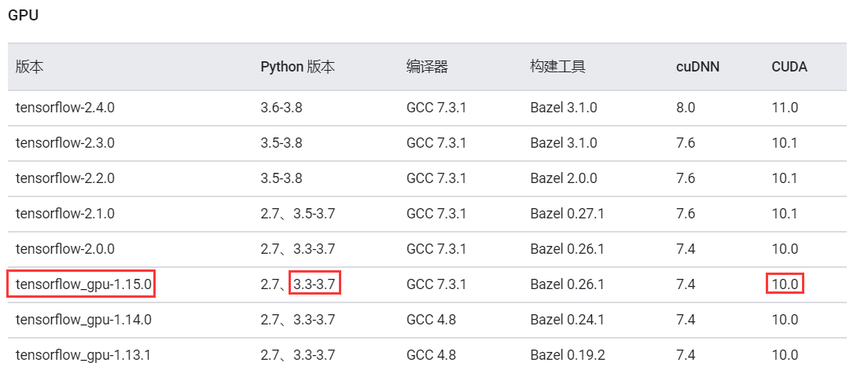
Task: Click GCC 7.3.1 in tensorflow-2.2.0 row
Action: pos(436,178)
